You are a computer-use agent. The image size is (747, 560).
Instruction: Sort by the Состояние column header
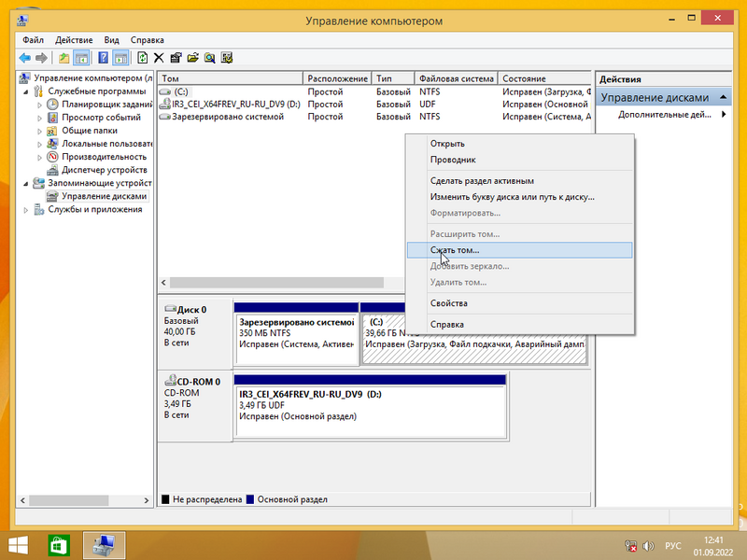544,78
